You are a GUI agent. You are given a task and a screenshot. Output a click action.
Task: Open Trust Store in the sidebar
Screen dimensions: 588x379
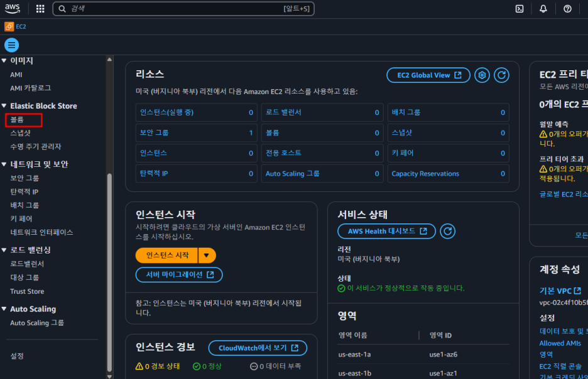(x=27, y=291)
